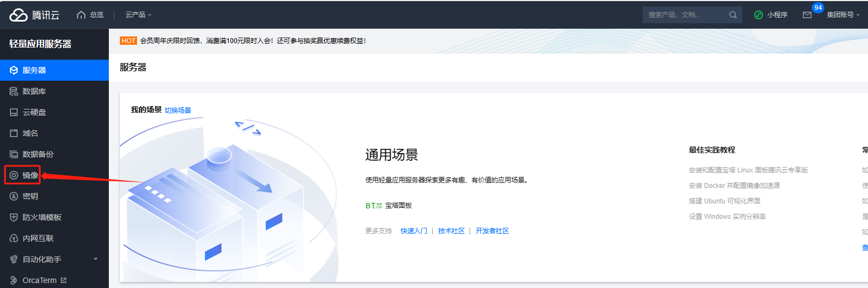Expand the 自动化助手 chevron
Image resolution: width=868 pixels, height=288 pixels.
(96, 259)
